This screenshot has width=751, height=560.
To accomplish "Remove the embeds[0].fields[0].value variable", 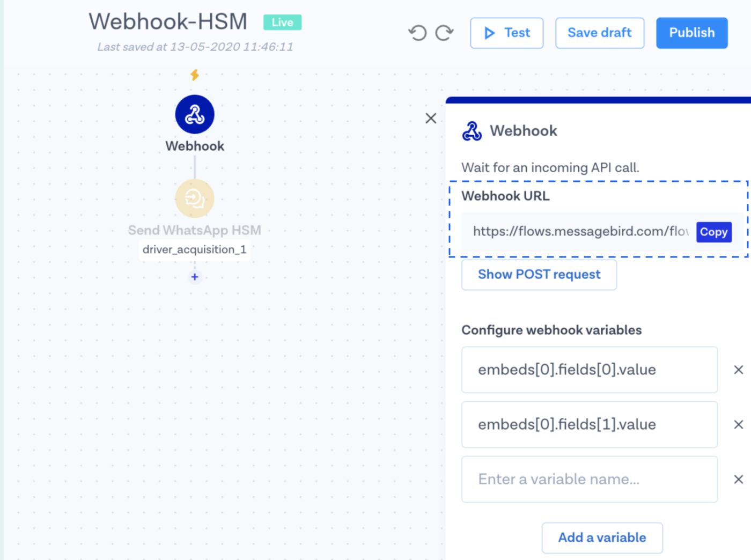I will pyautogui.click(x=738, y=370).
